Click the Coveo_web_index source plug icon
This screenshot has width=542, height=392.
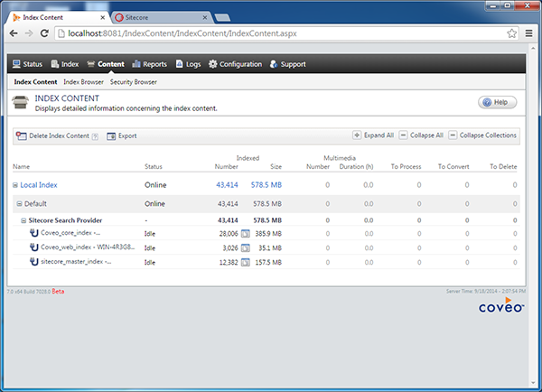(x=33, y=247)
